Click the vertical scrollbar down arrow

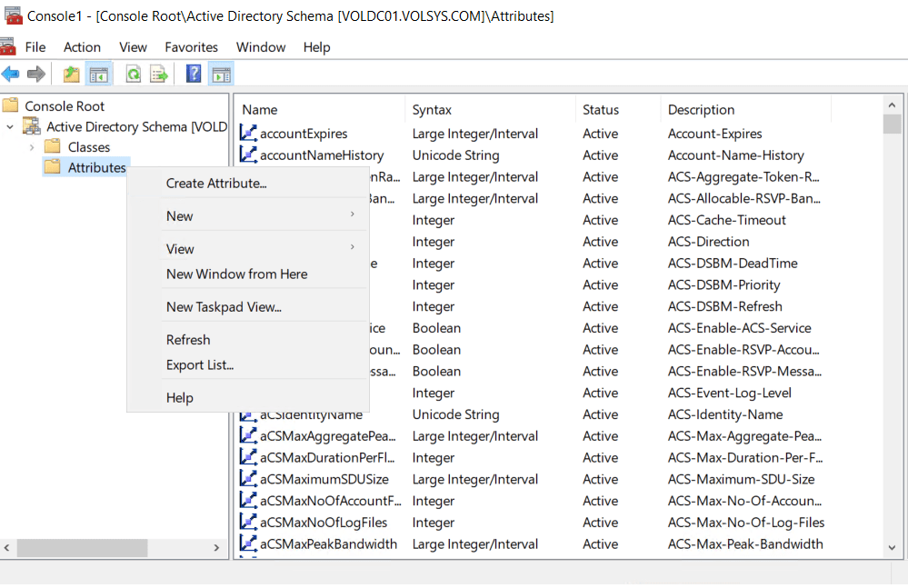pos(892,547)
